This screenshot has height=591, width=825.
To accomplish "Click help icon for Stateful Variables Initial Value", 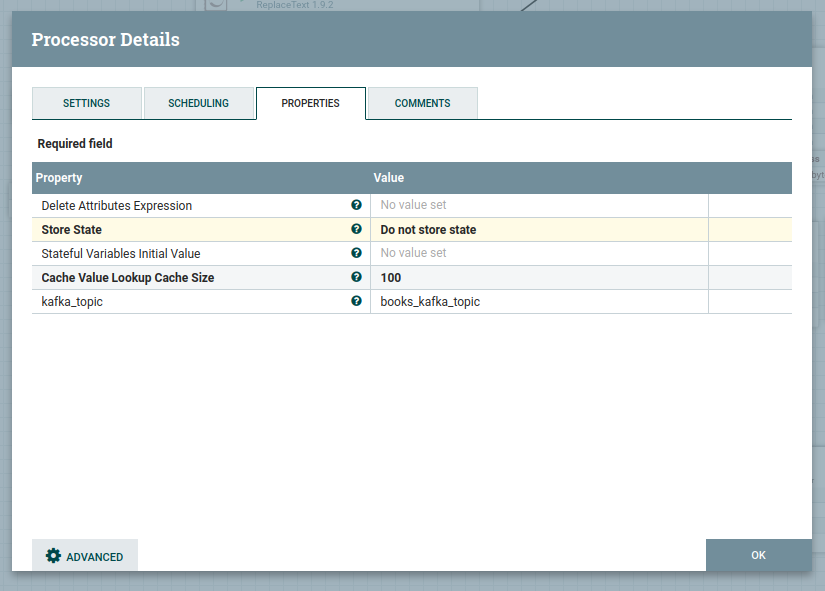I will tap(356, 253).
